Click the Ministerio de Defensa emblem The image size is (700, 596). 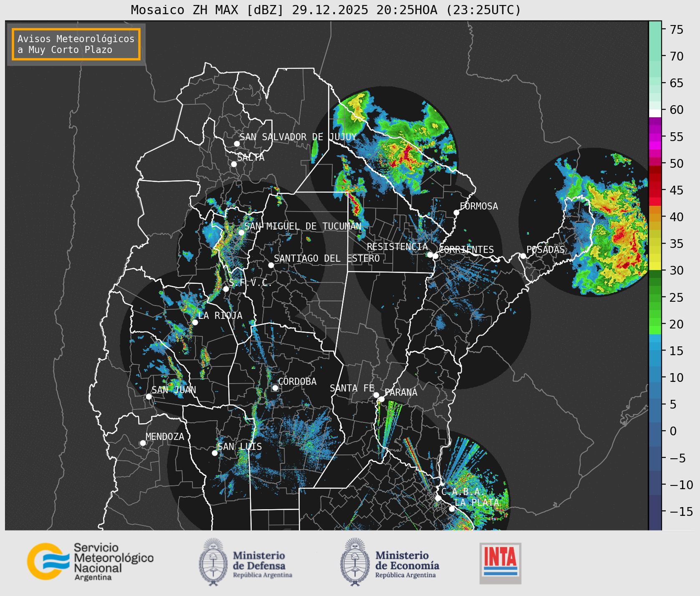(213, 562)
